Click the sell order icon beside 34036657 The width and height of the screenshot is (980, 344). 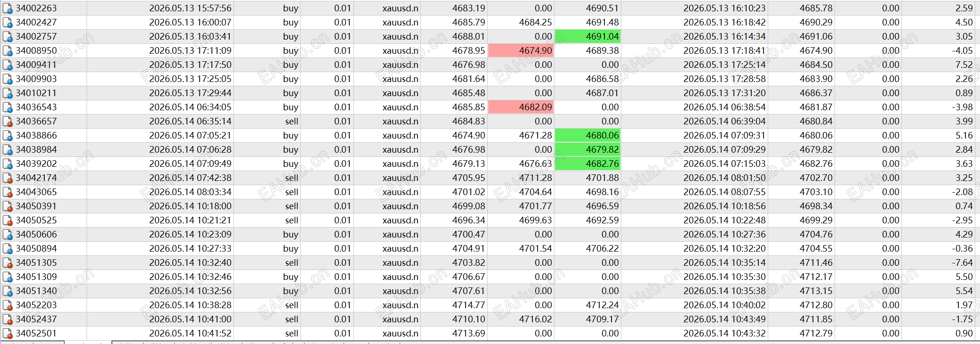(8, 122)
